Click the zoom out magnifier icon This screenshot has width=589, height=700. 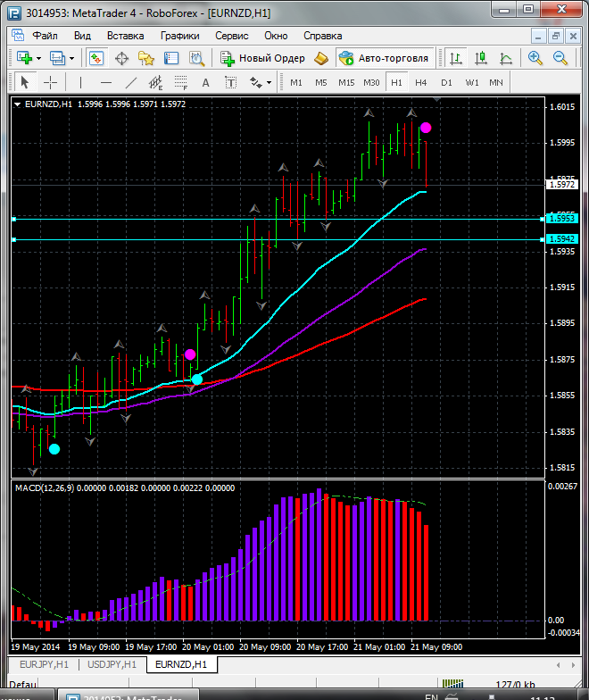561,58
